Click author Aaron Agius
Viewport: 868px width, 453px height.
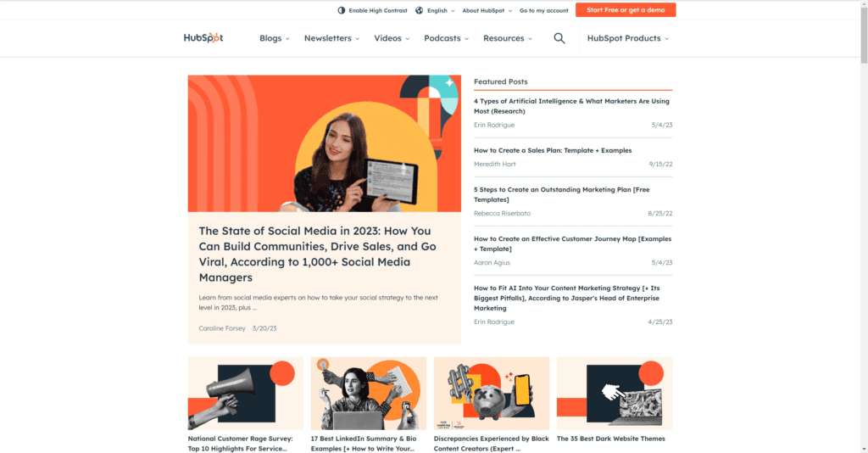[492, 263]
